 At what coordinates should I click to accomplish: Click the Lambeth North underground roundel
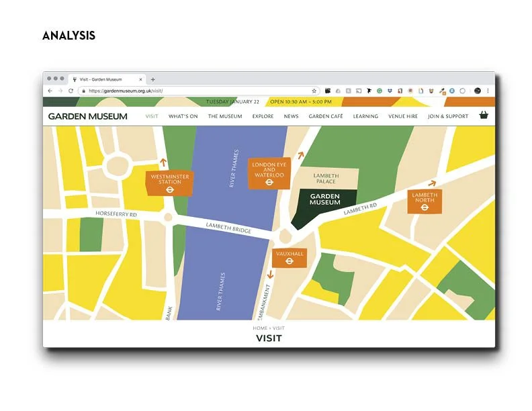pos(425,208)
